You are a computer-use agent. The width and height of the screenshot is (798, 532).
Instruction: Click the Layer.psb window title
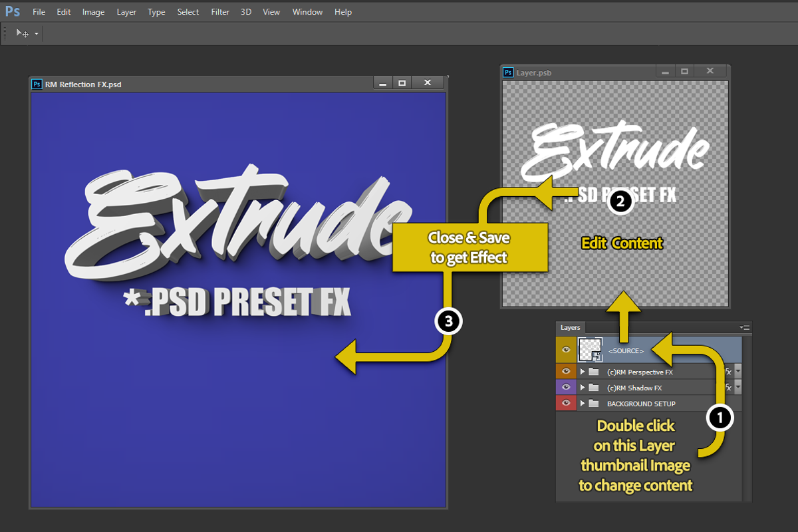(534, 72)
